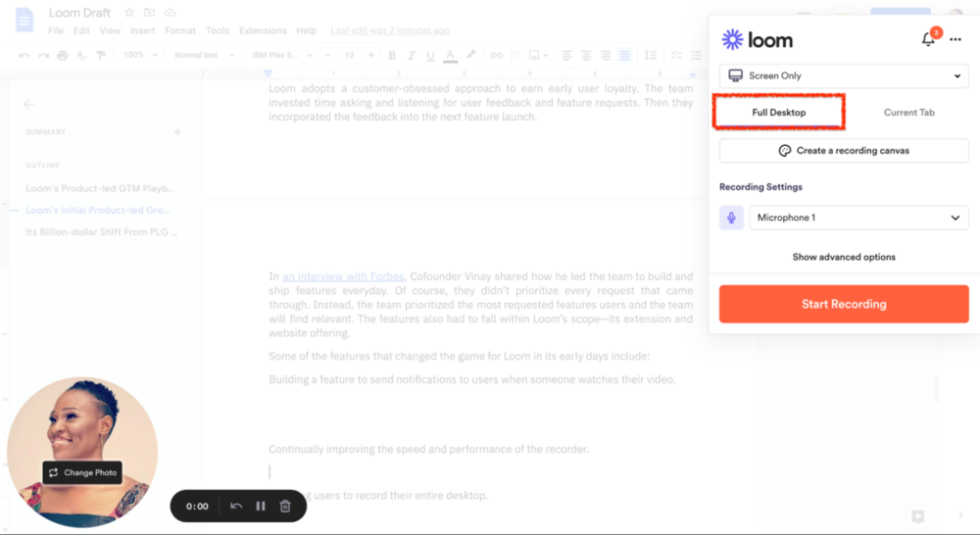Open the View menu
Image resolution: width=980 pixels, height=535 pixels.
(110, 30)
